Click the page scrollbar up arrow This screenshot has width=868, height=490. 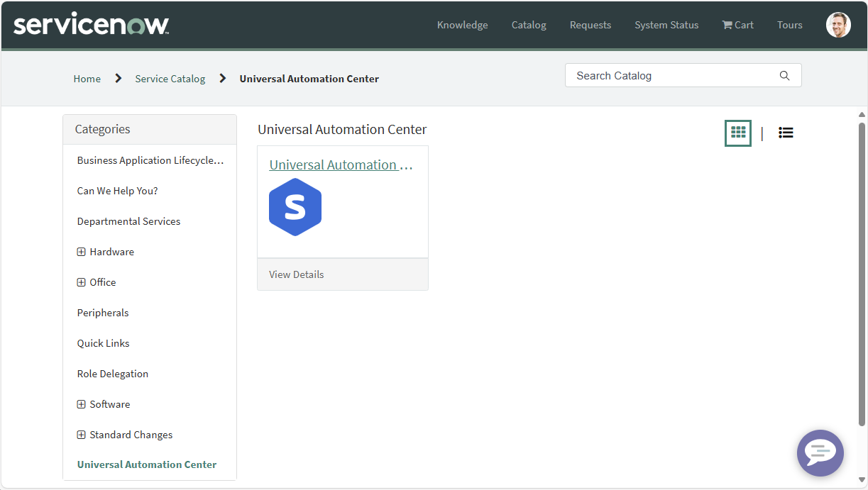coord(862,115)
